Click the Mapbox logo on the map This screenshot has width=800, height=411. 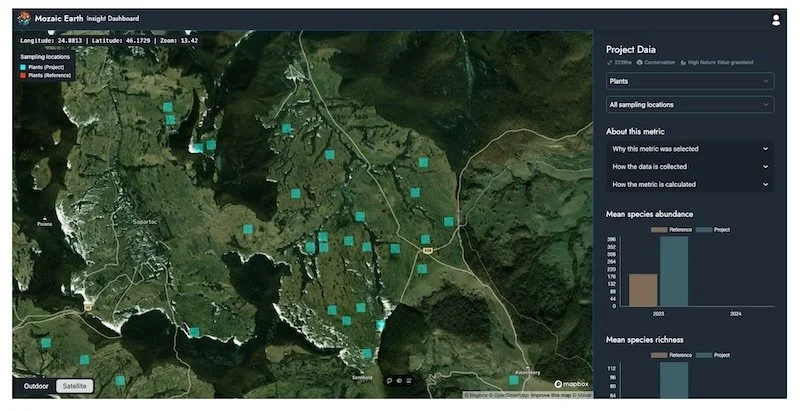571,384
